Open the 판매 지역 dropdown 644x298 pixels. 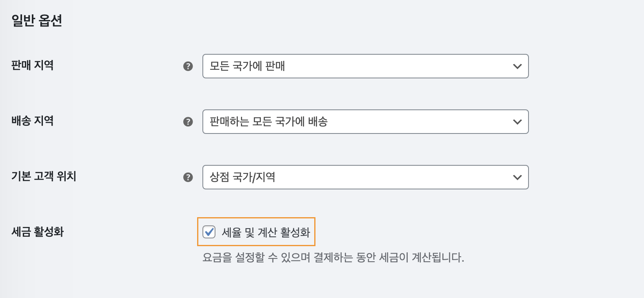point(366,66)
